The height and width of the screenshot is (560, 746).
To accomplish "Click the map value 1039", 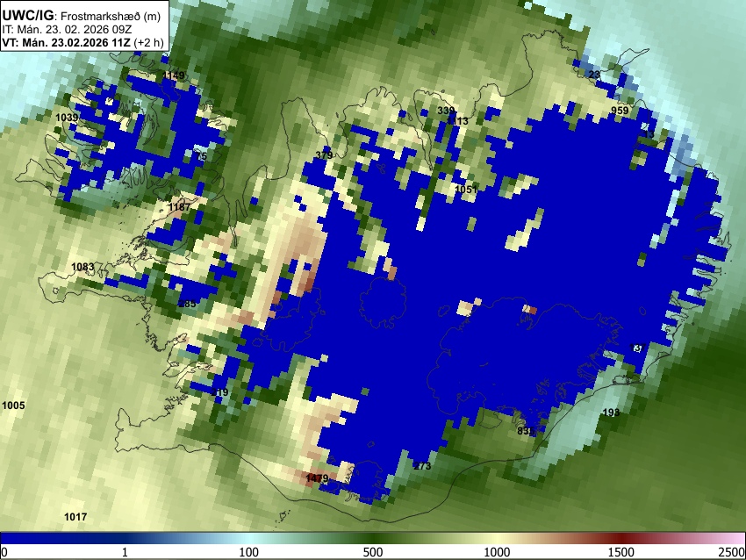I will pos(67,118).
